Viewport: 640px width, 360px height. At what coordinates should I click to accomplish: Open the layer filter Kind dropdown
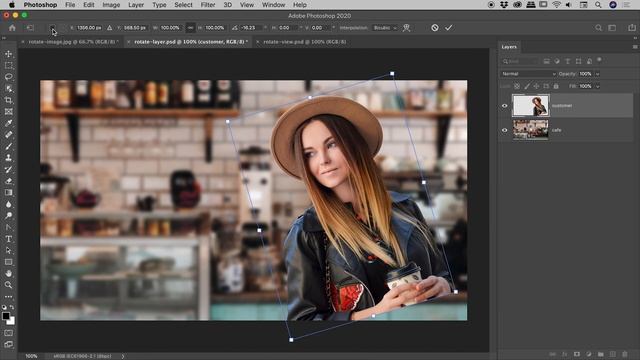520,61
